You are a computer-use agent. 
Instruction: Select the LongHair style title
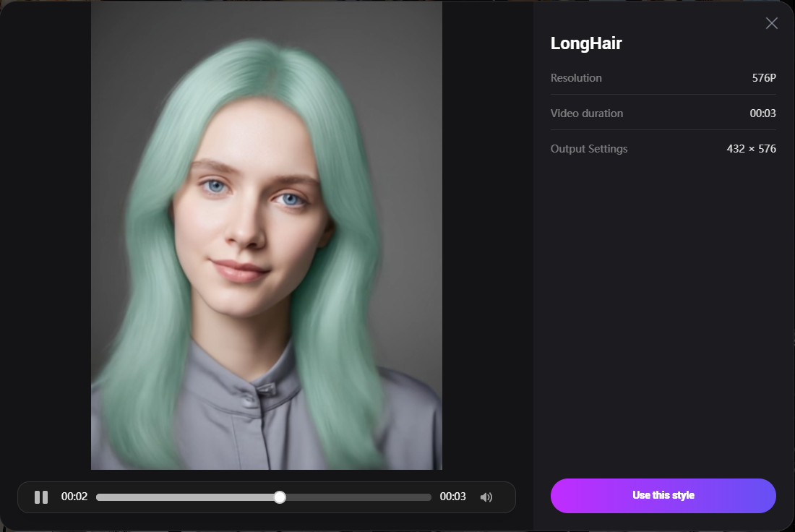[x=586, y=43]
